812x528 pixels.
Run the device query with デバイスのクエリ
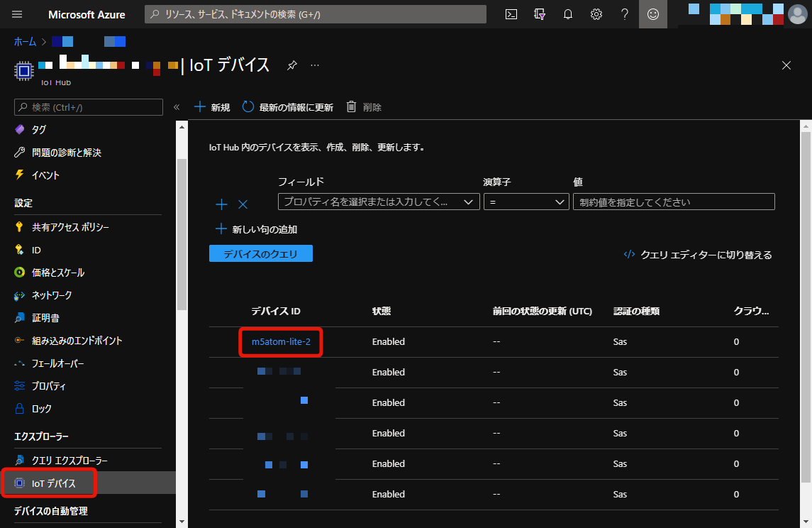[260, 253]
